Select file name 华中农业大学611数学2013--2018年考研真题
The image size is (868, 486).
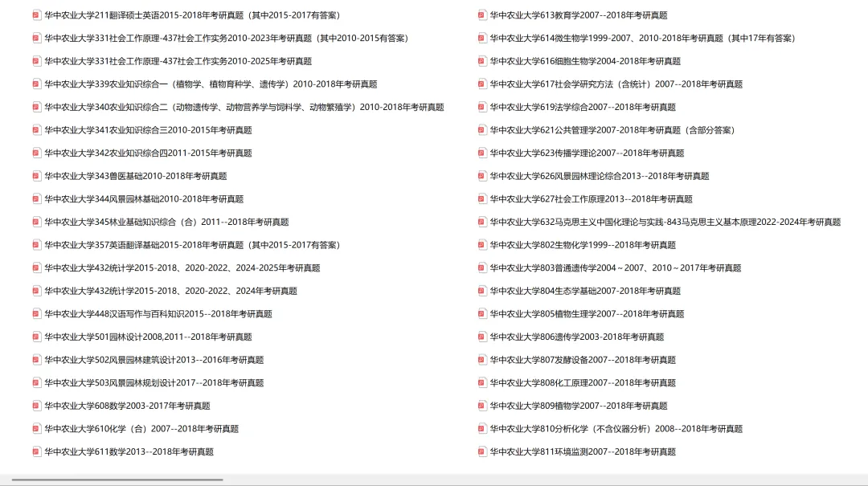click(129, 451)
